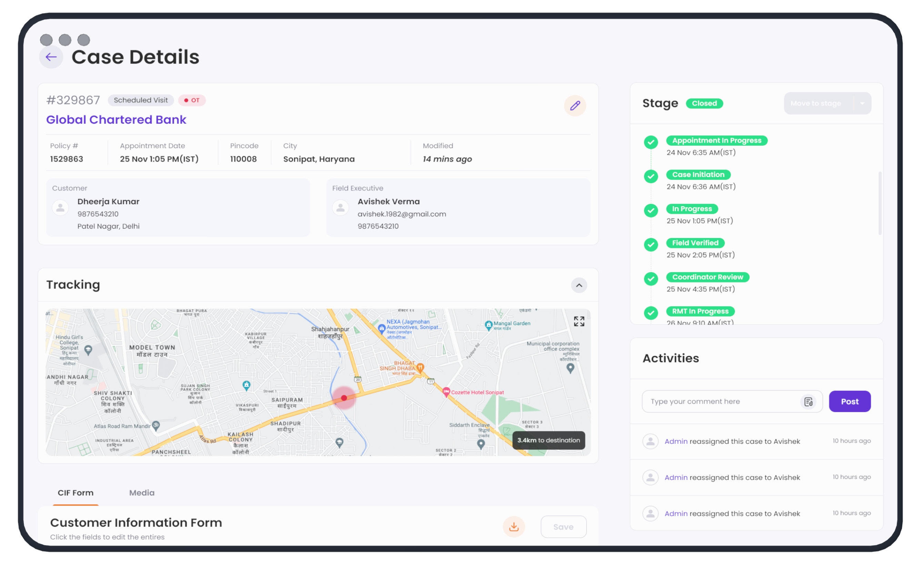Open comment template icon in comment box
The width and height of the screenshot is (924, 565).
[x=808, y=401]
